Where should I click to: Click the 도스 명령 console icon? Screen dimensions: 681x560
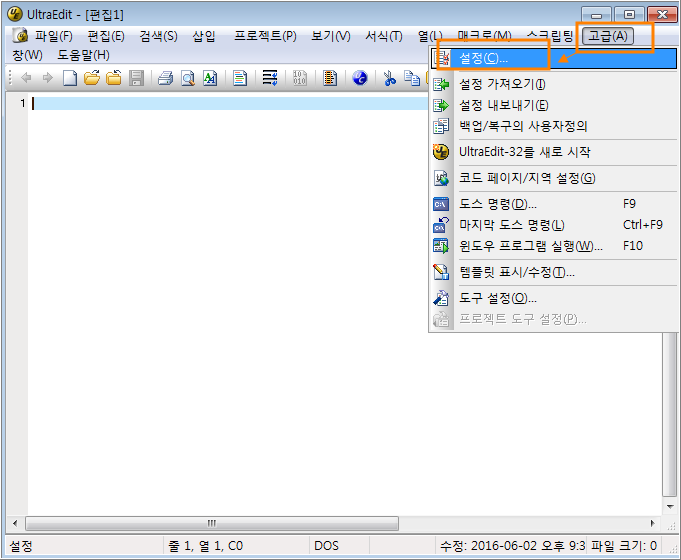pyautogui.click(x=441, y=204)
